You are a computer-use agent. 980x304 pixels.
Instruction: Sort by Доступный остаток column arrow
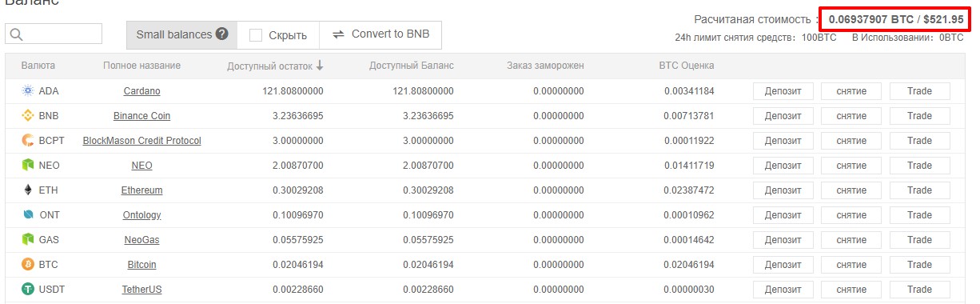[320, 66]
